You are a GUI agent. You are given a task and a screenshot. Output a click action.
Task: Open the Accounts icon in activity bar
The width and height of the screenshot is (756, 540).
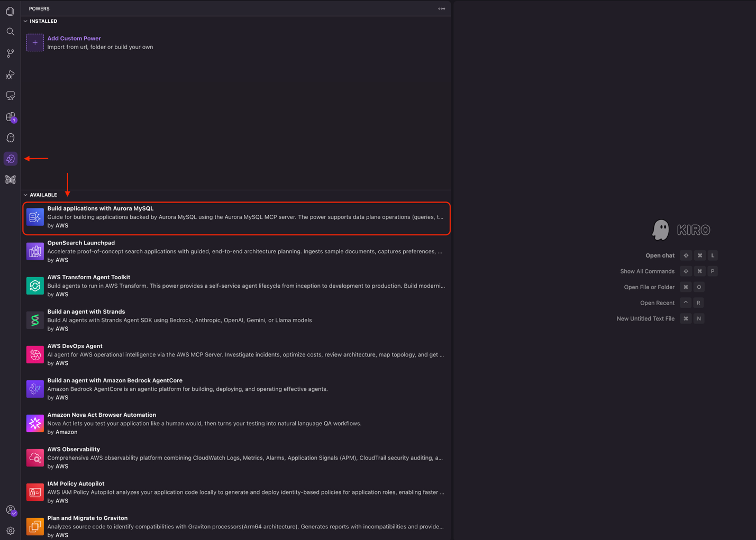(x=11, y=510)
